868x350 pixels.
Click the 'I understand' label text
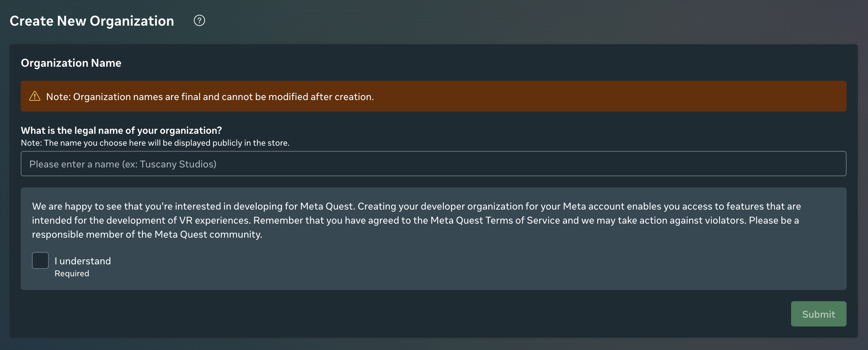click(83, 261)
